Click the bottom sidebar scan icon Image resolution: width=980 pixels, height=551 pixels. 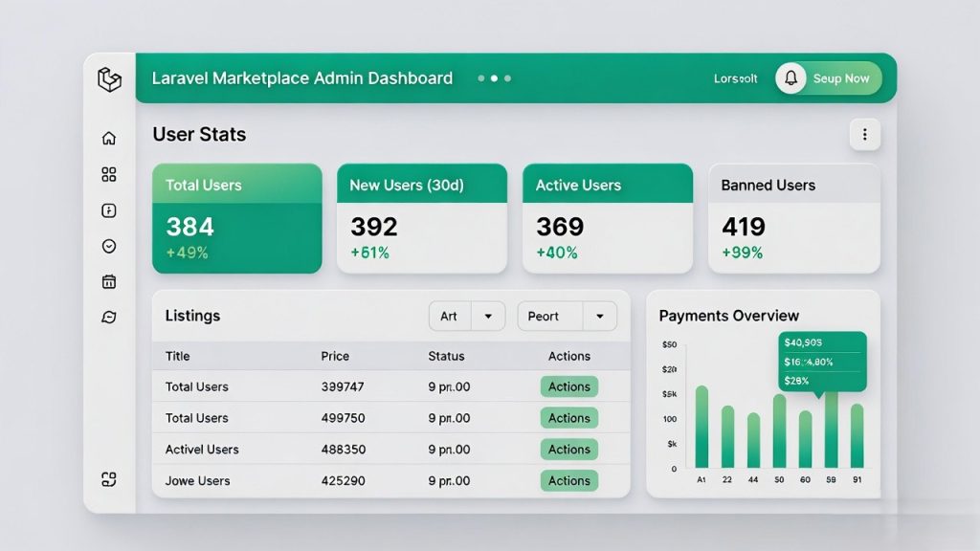109,479
